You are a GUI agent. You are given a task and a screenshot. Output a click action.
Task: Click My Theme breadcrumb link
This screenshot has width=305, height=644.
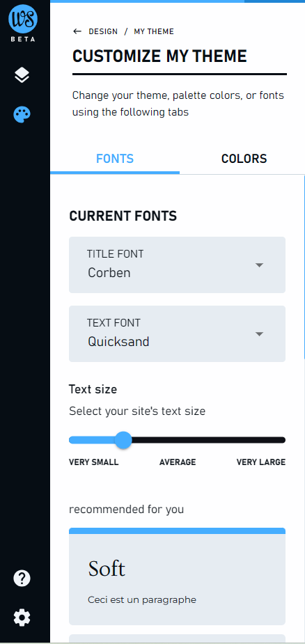(154, 31)
